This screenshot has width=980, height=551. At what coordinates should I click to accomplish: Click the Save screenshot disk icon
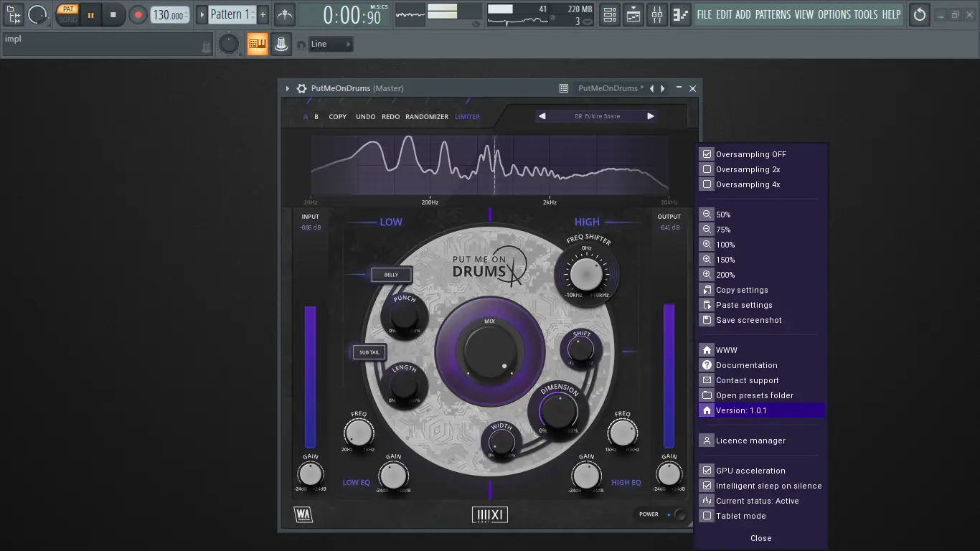click(707, 320)
